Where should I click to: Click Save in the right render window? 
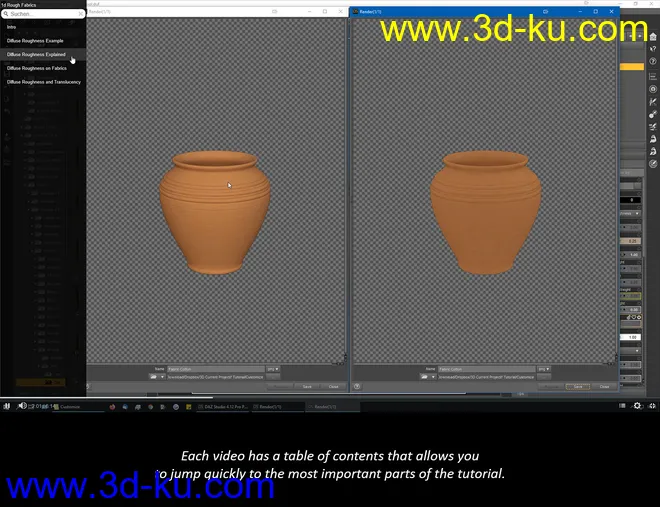coord(577,386)
